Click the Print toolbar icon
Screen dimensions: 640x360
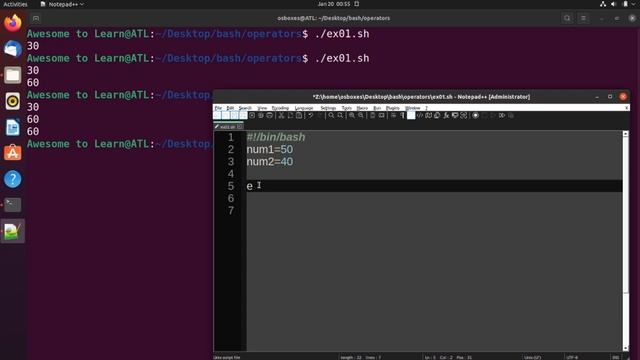(x=269, y=116)
